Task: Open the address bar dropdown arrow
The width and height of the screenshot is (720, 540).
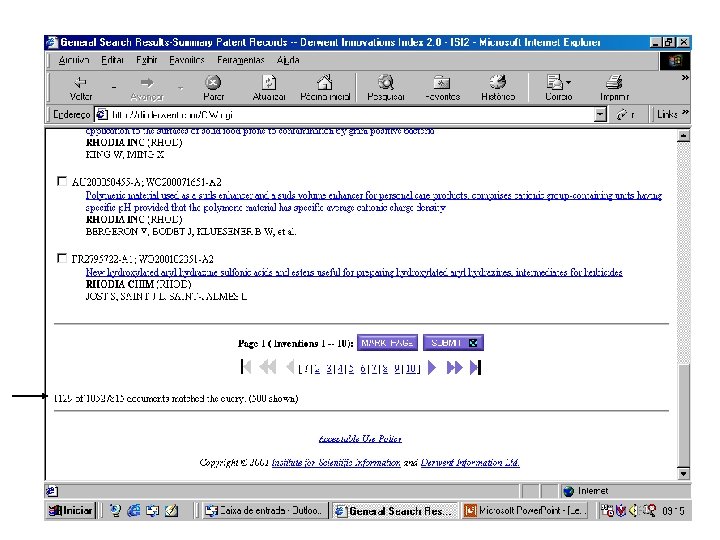Action: pos(600,114)
